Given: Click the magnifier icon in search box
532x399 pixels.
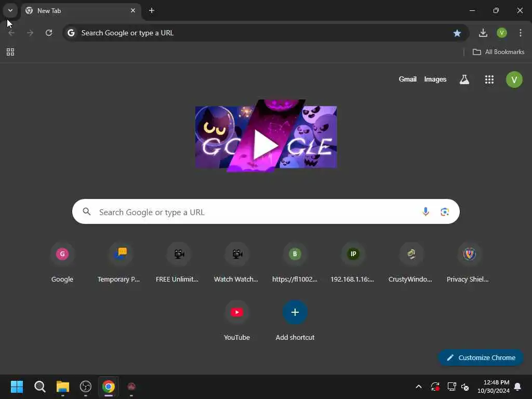Looking at the screenshot, I should [x=87, y=212].
